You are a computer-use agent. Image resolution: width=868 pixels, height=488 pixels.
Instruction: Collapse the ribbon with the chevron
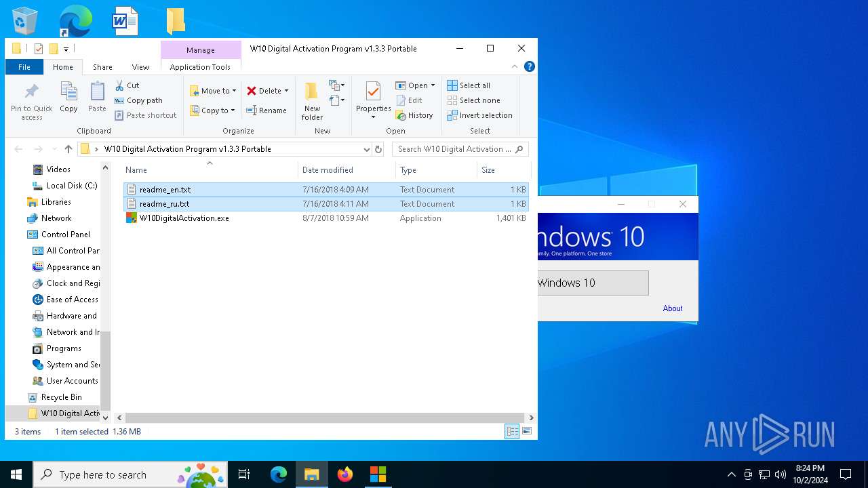515,66
